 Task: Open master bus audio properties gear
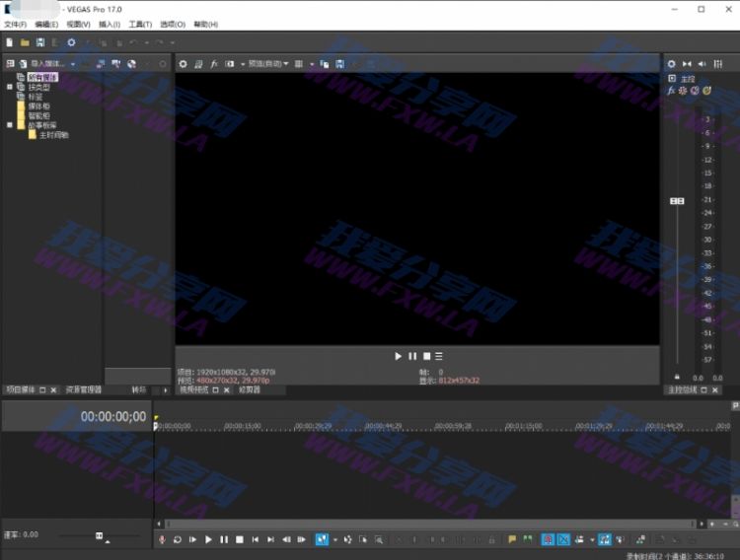point(671,64)
